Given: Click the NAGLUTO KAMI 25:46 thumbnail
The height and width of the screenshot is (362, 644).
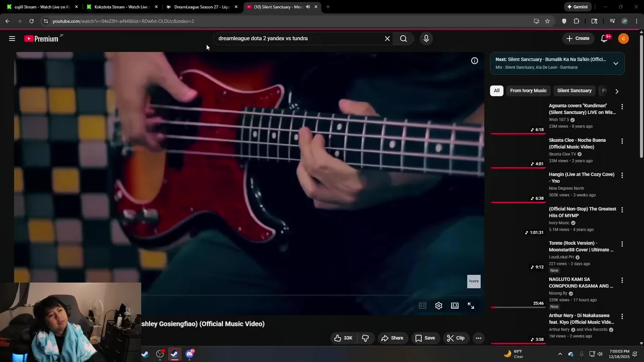Looking at the screenshot, I should (518, 292).
